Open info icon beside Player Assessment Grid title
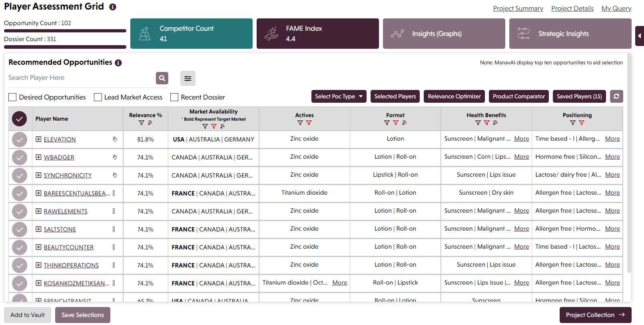Image resolution: width=644 pixels, height=325 pixels. [x=113, y=7]
